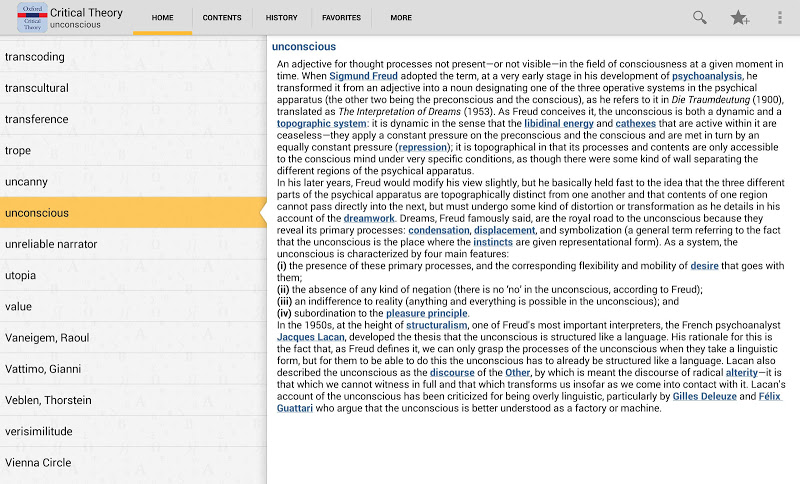Viewport: 800px width, 484px height.
Task: Open 'Veblen, Thorstein' entry
Action: [x=133, y=400]
